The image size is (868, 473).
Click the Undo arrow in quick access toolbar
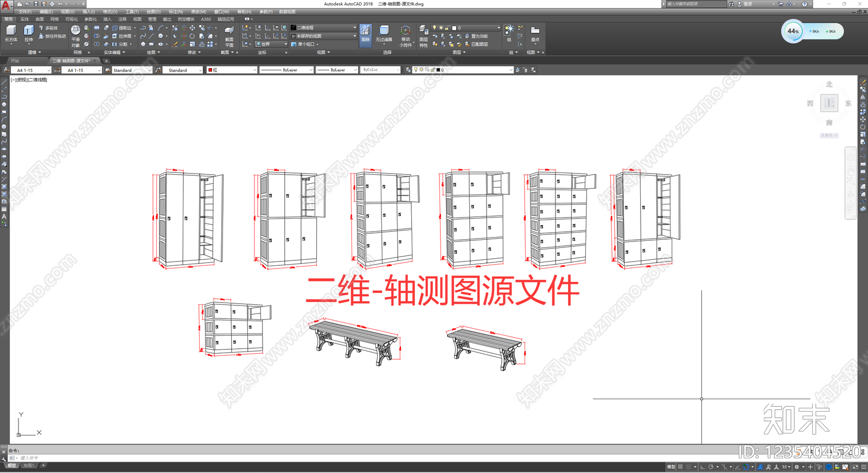coord(60,4)
